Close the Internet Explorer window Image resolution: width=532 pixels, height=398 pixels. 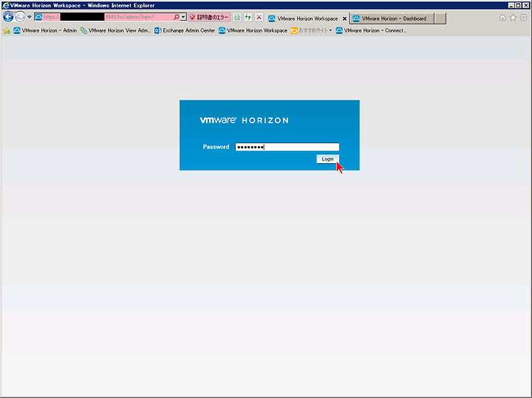[525, 5]
